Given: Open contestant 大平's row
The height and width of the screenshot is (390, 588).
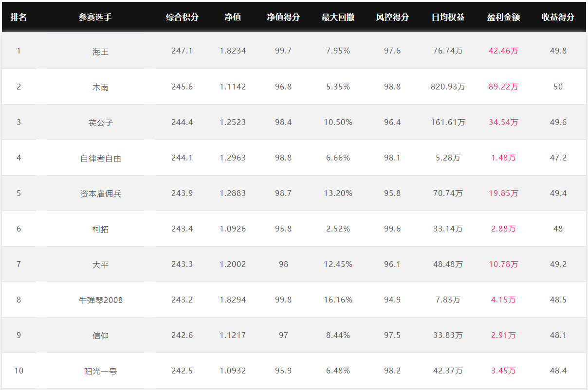Looking at the screenshot, I should pos(101,265).
